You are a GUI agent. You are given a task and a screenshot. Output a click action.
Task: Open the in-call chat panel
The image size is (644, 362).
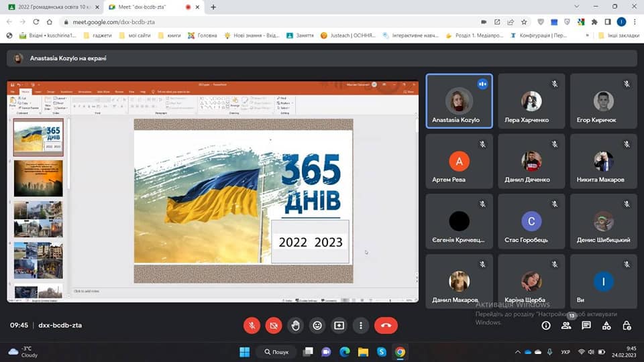[x=586, y=326]
